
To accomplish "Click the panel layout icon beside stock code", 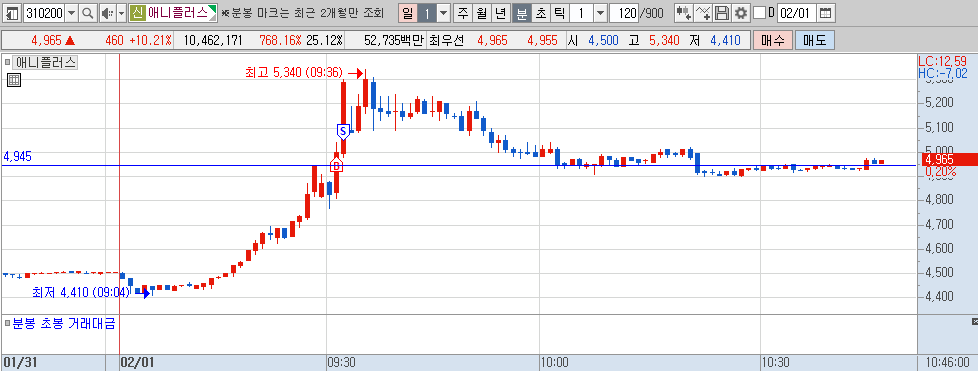I will coord(12,12).
